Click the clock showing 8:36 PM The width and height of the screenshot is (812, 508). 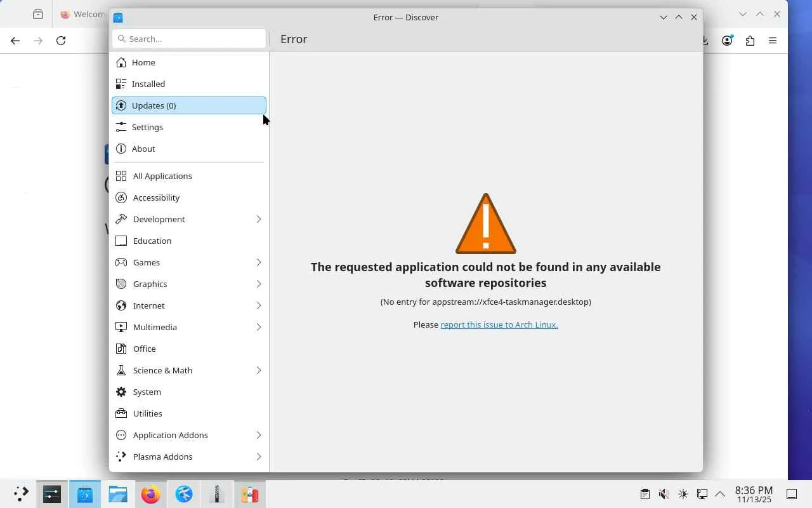[x=754, y=494]
